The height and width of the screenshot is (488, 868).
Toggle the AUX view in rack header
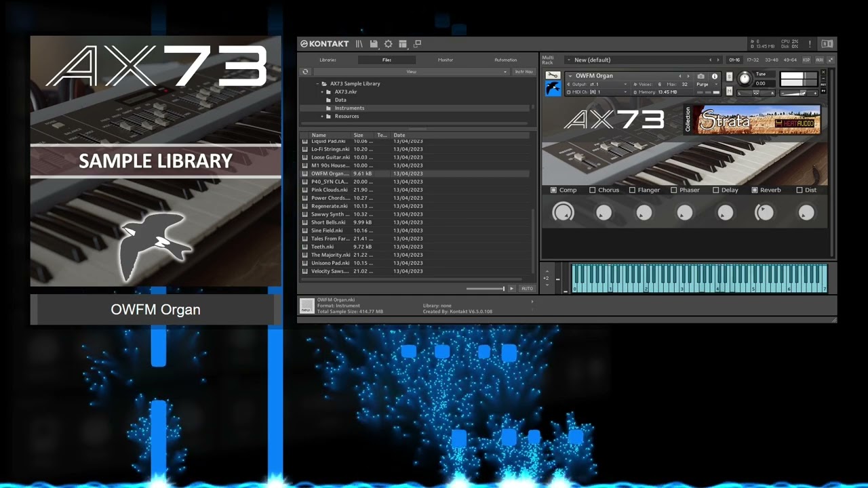pos(819,60)
